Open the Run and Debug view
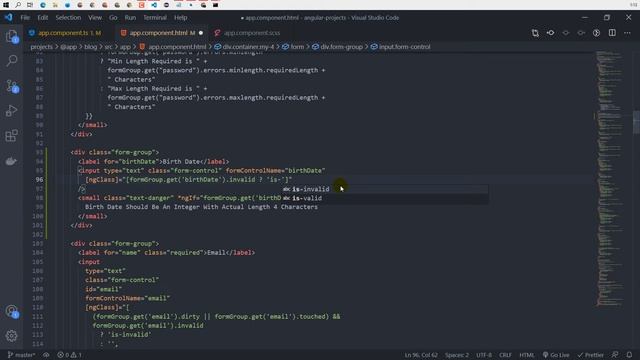 click(12, 111)
